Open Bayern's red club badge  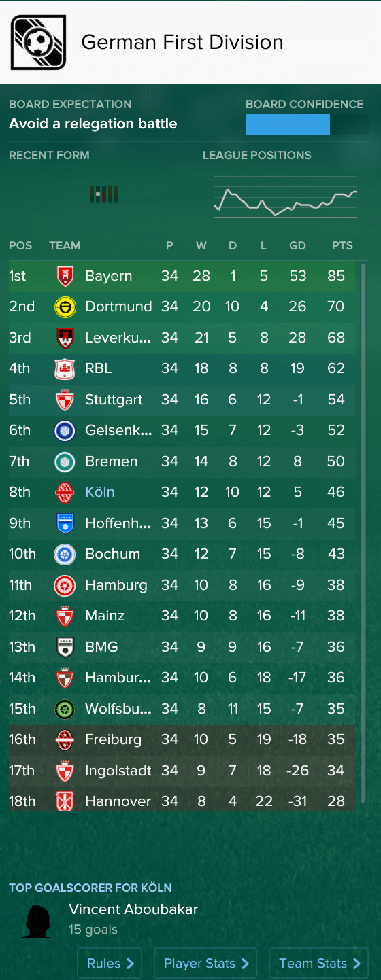point(65,276)
